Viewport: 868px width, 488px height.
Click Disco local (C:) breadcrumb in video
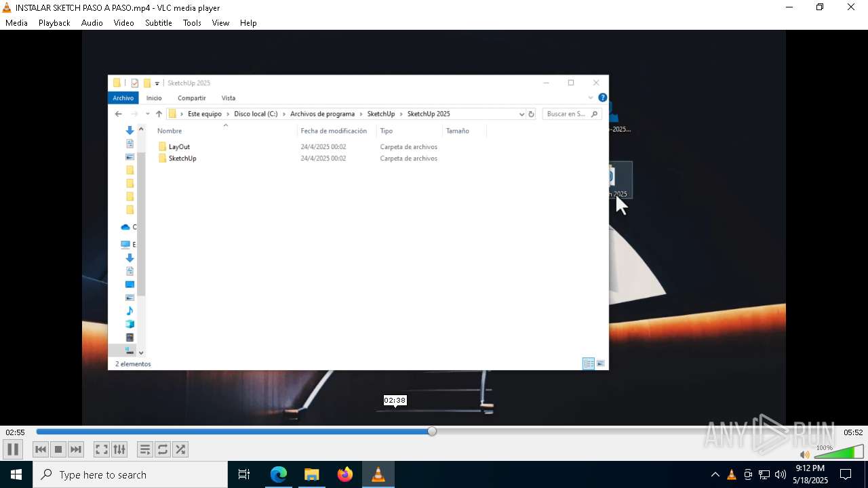coord(256,114)
